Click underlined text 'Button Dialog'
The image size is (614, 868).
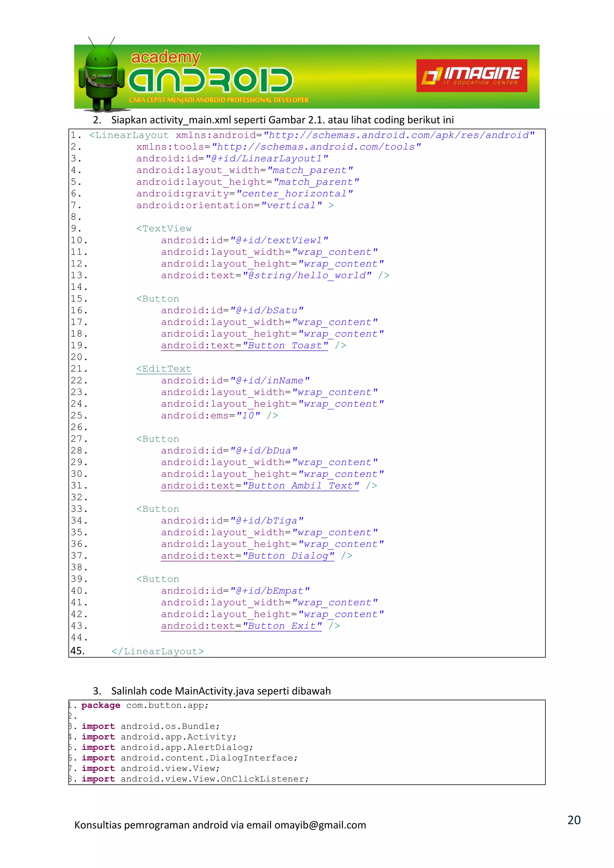(288, 556)
